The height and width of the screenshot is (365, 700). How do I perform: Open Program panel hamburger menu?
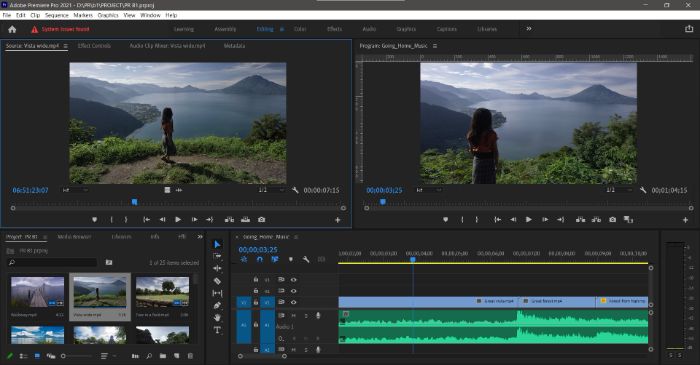pyautogui.click(x=435, y=46)
